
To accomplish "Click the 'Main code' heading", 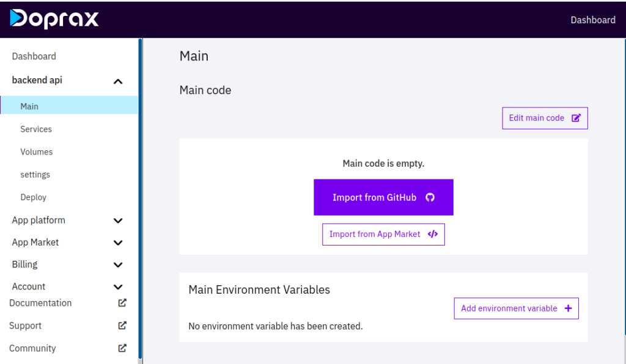I will [205, 90].
